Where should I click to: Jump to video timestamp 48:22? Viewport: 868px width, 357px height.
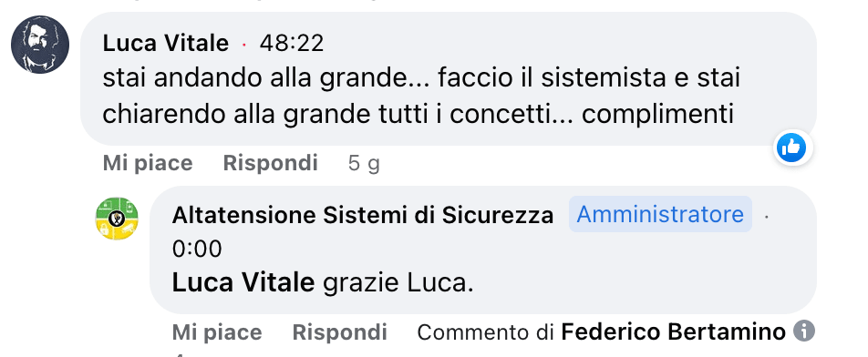pyautogui.click(x=291, y=43)
